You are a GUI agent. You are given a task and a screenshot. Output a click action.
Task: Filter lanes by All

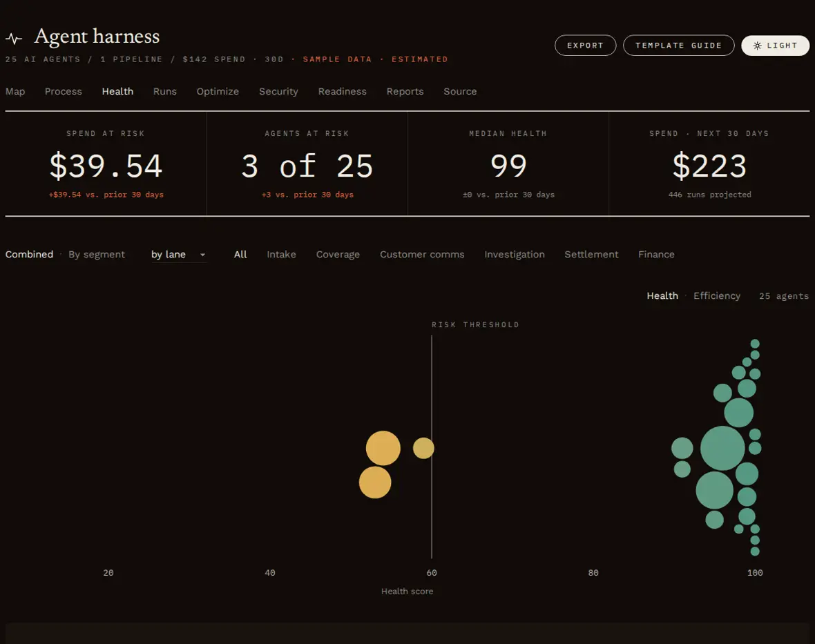pos(240,255)
